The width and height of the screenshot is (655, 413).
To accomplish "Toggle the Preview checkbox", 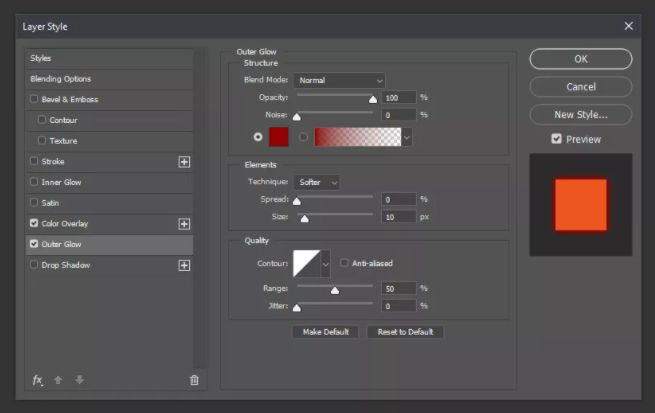I will tap(556, 139).
